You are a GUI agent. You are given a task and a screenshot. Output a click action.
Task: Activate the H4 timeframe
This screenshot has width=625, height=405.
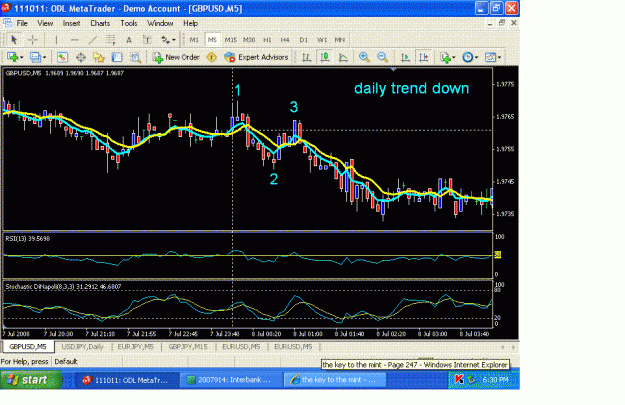[x=285, y=40]
